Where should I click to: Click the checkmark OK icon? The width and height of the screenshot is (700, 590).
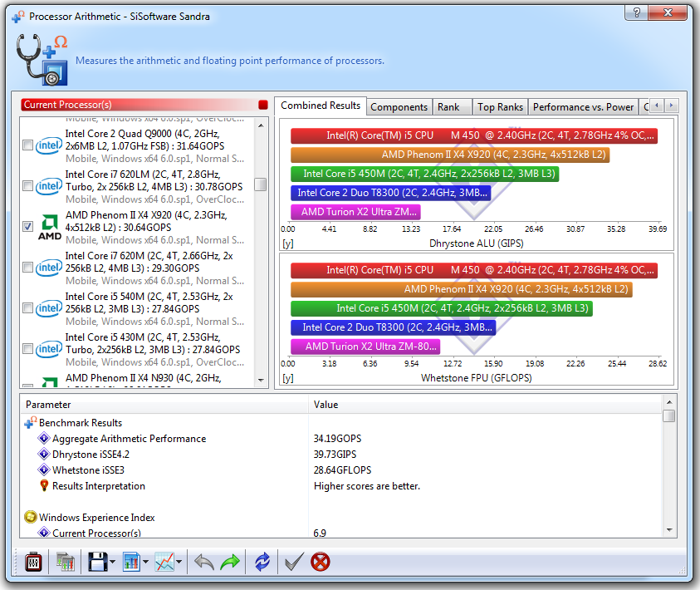pyautogui.click(x=294, y=562)
